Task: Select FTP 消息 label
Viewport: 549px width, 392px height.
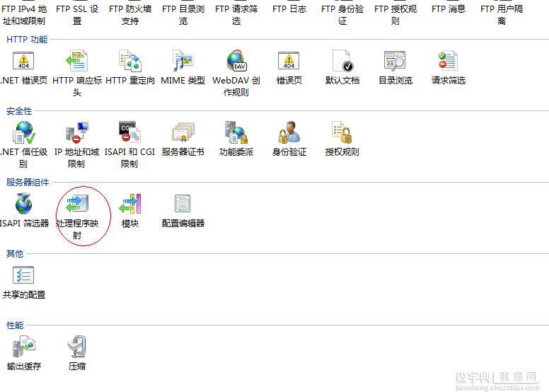Action: [449, 8]
